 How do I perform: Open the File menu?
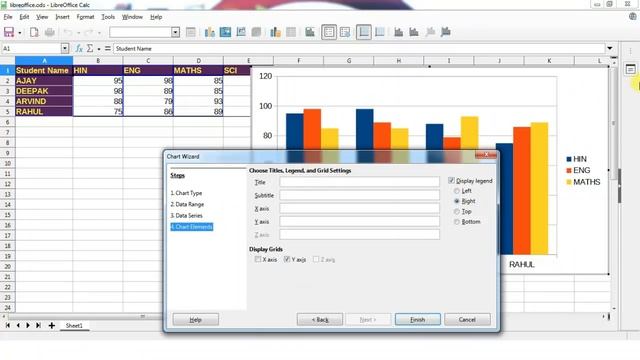click(x=8, y=17)
